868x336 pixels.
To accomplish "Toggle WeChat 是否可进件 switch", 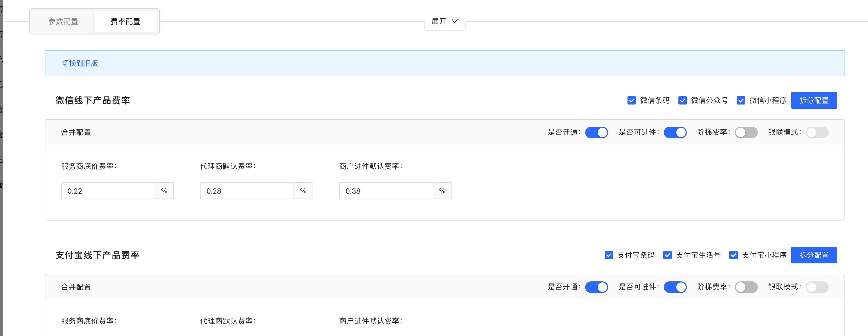I will click(675, 132).
